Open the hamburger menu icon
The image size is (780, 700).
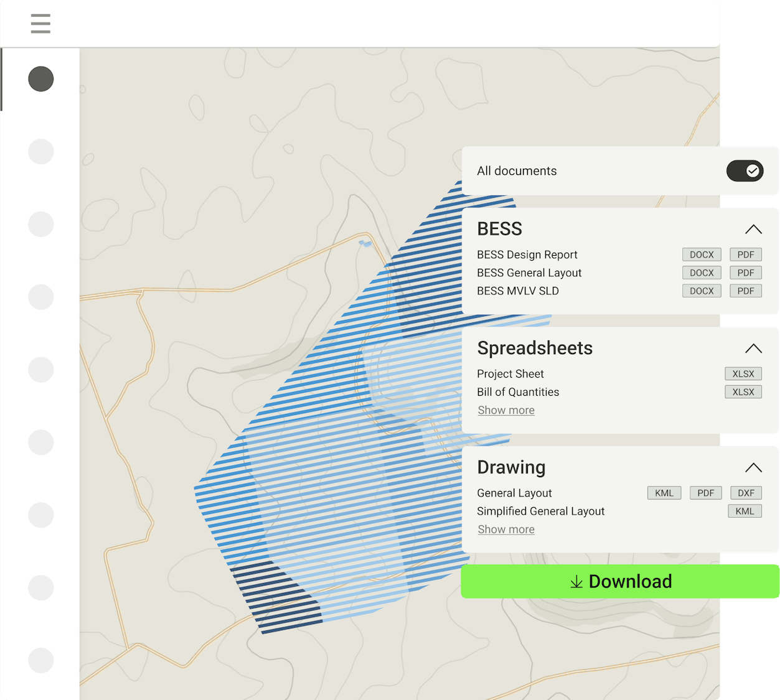point(40,24)
